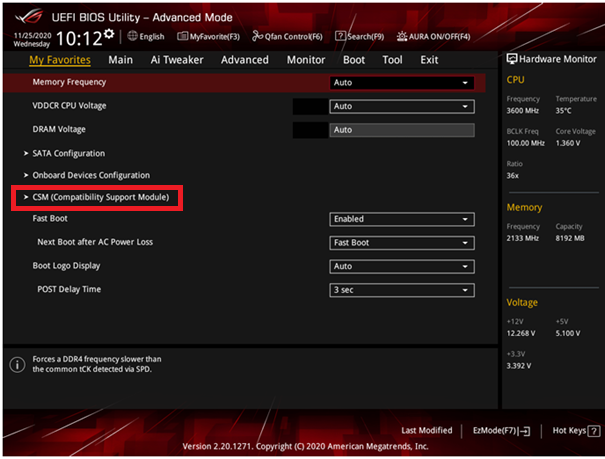Viewport: 605px width, 459px height.
Task: Open the Advanced tab
Action: (x=245, y=60)
